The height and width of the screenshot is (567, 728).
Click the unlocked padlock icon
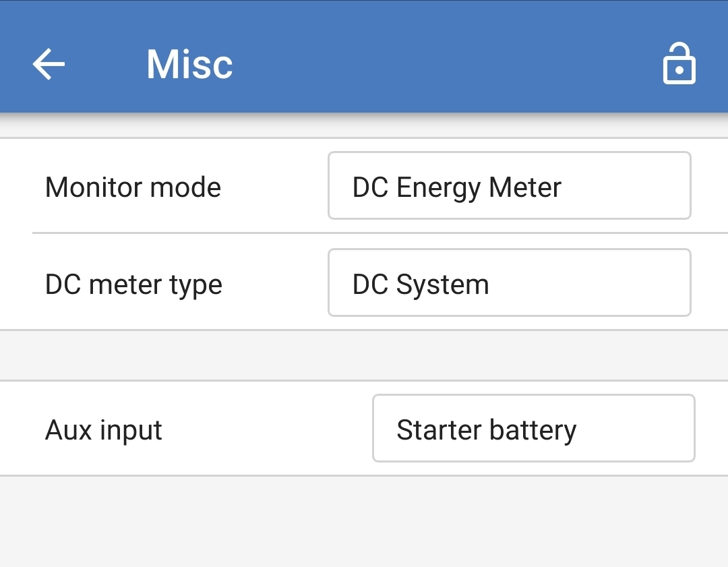pyautogui.click(x=679, y=64)
